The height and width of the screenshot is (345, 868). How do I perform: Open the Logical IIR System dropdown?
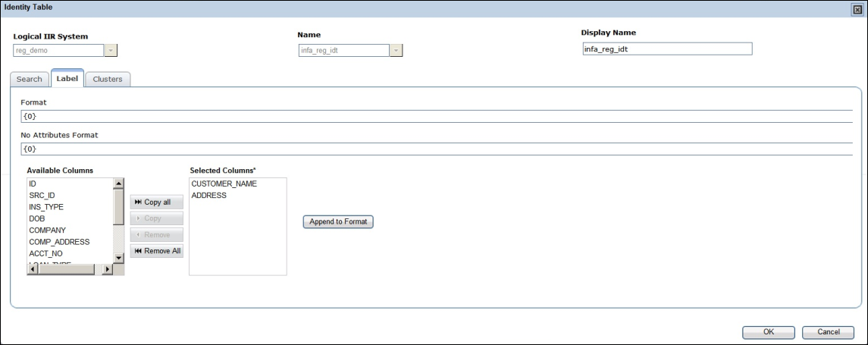(x=111, y=51)
